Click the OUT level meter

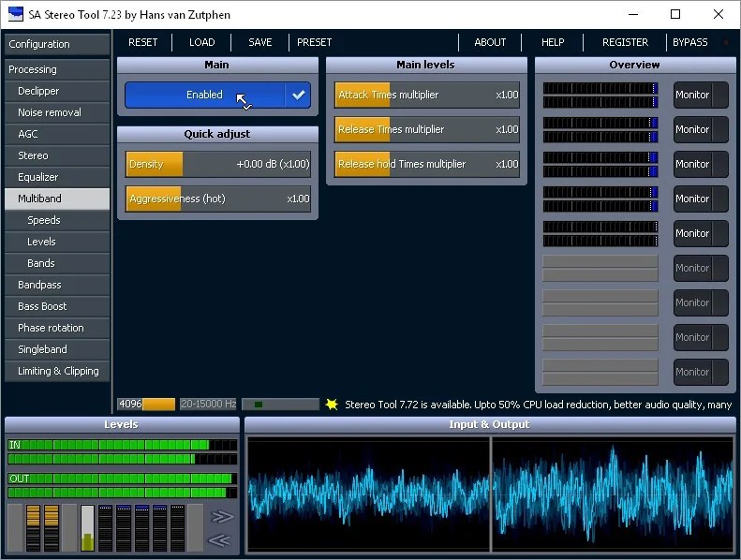click(x=122, y=485)
